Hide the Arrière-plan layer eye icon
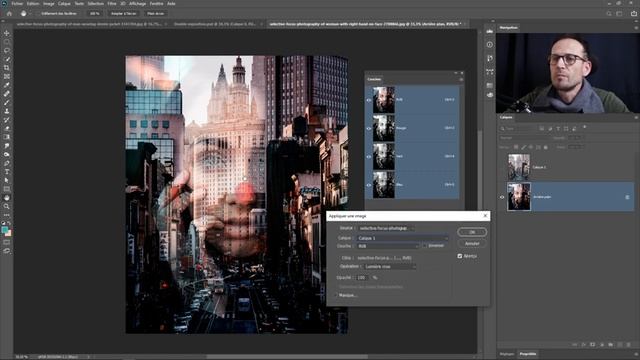 pos(502,197)
